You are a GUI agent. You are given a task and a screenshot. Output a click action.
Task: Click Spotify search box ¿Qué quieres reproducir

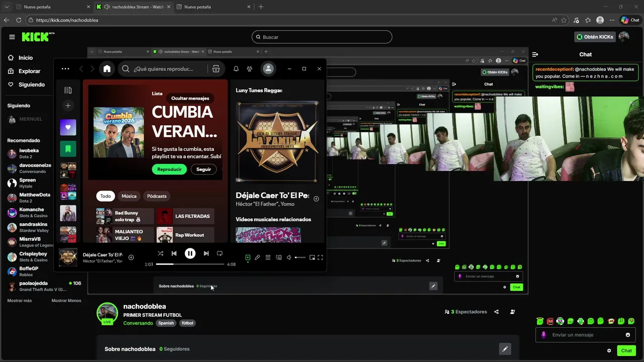click(x=164, y=69)
